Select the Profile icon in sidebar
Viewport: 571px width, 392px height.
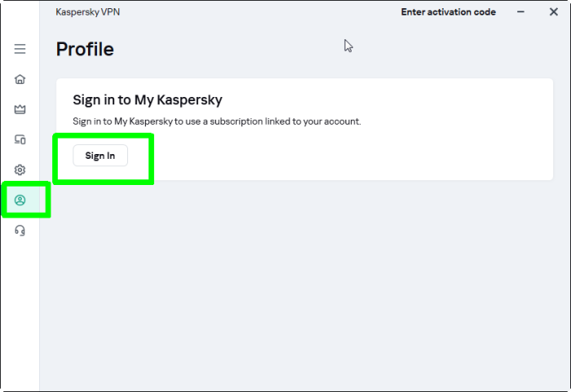[20, 200]
